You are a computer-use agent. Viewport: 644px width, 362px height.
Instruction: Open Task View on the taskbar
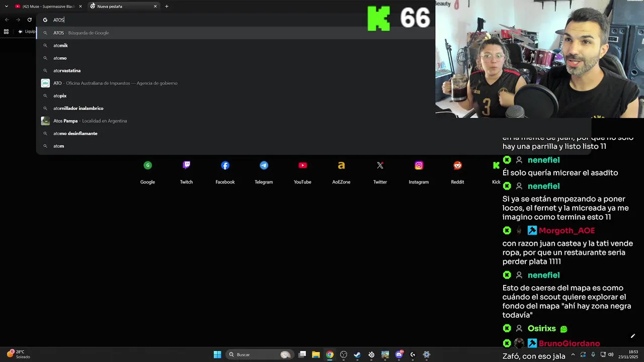click(x=302, y=354)
